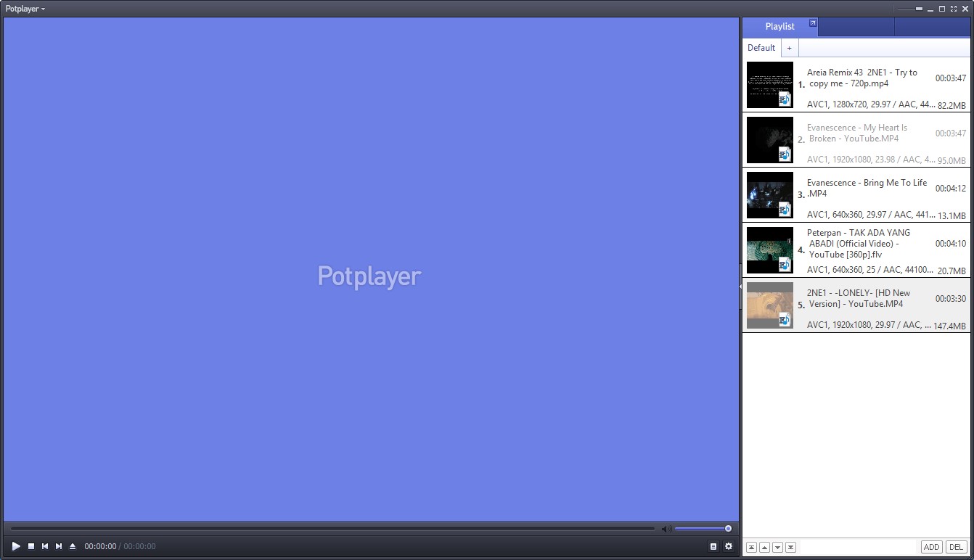Open a file via the eject icon
This screenshot has height=560, width=974.
click(x=73, y=546)
